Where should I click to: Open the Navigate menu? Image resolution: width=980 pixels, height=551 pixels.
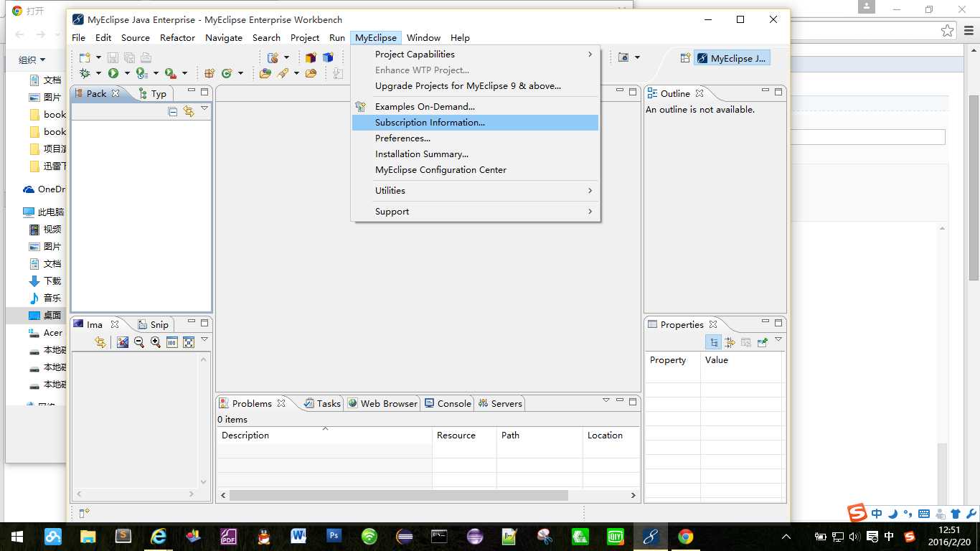[224, 37]
